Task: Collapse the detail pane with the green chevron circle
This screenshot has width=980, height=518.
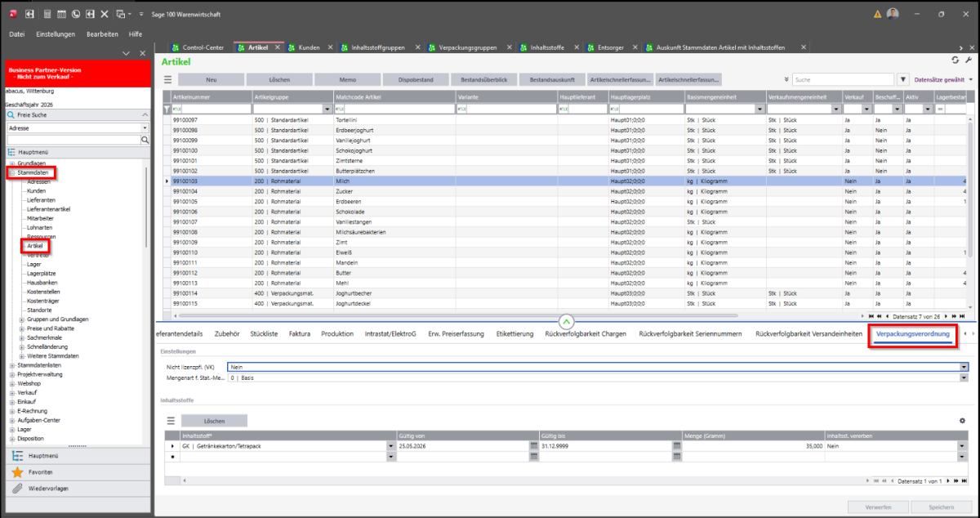Action: click(x=567, y=321)
